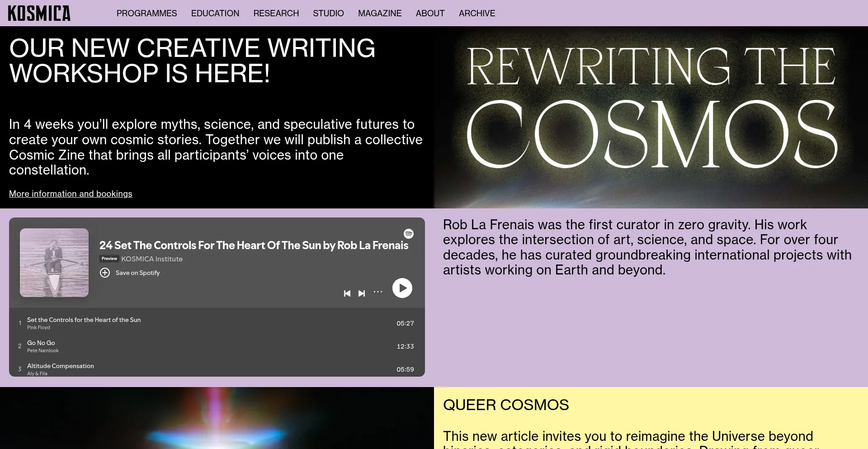The width and height of the screenshot is (868, 449).
Task: Navigate to the STUDIO page
Action: click(x=328, y=13)
